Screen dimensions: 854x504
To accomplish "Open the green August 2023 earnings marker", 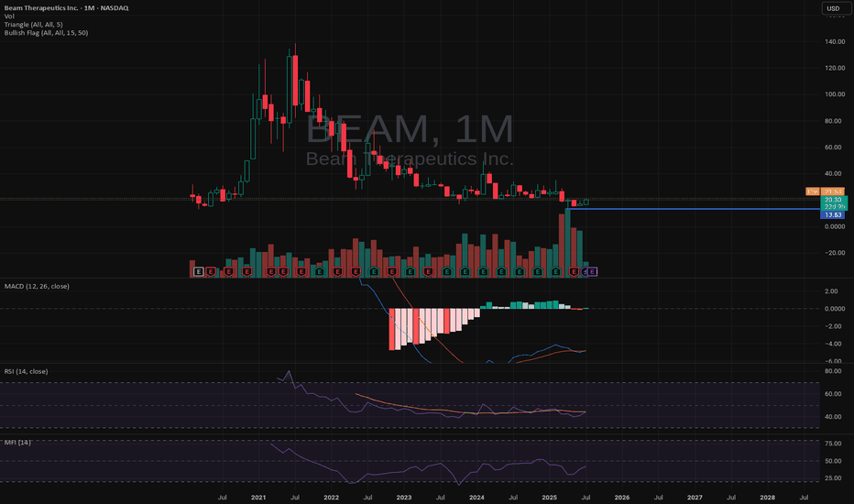I will click(x=446, y=271).
